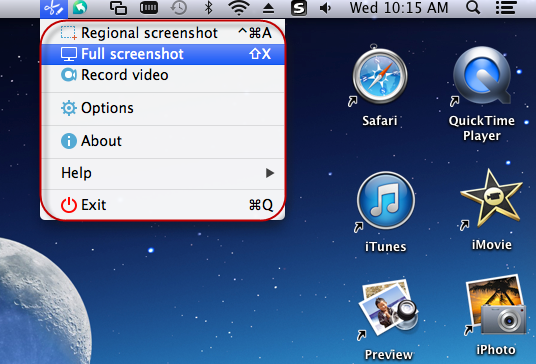Select the Full screenshot menu item
536x364 pixels.
163,54
